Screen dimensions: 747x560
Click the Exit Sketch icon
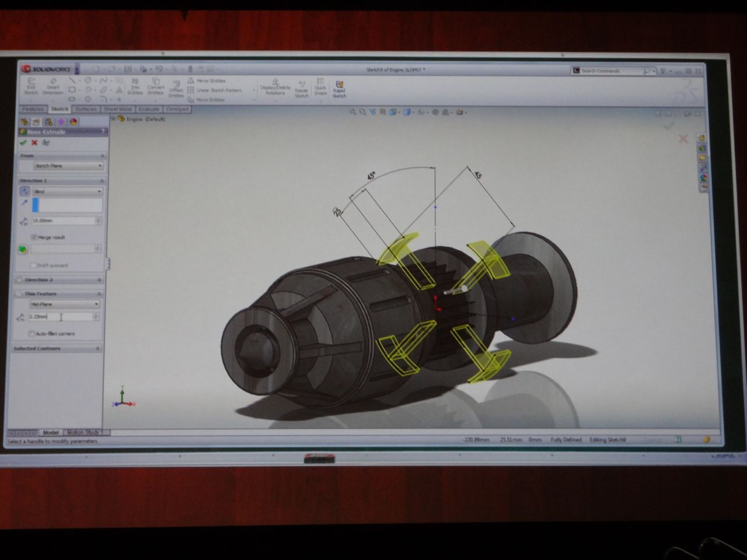coord(31,83)
